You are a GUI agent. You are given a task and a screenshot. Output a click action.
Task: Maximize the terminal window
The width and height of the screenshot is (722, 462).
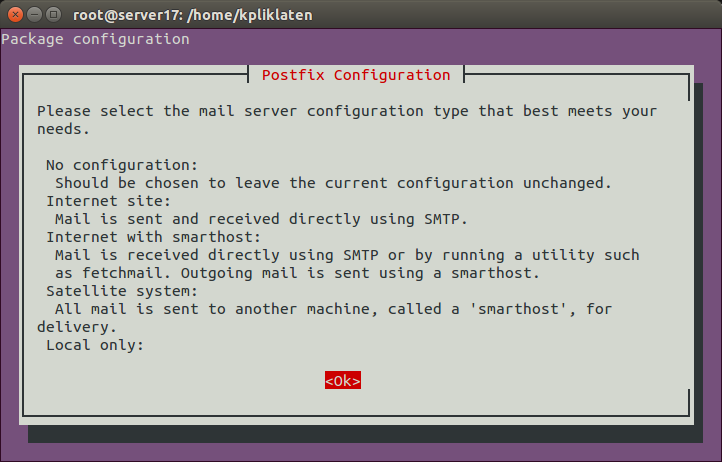[x=54, y=15]
